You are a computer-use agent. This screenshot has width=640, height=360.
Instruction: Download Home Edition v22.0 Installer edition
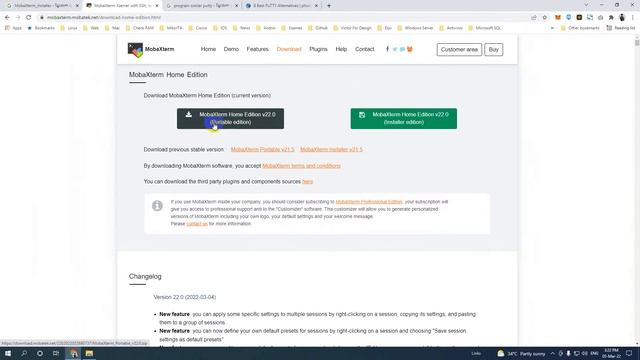coord(404,118)
